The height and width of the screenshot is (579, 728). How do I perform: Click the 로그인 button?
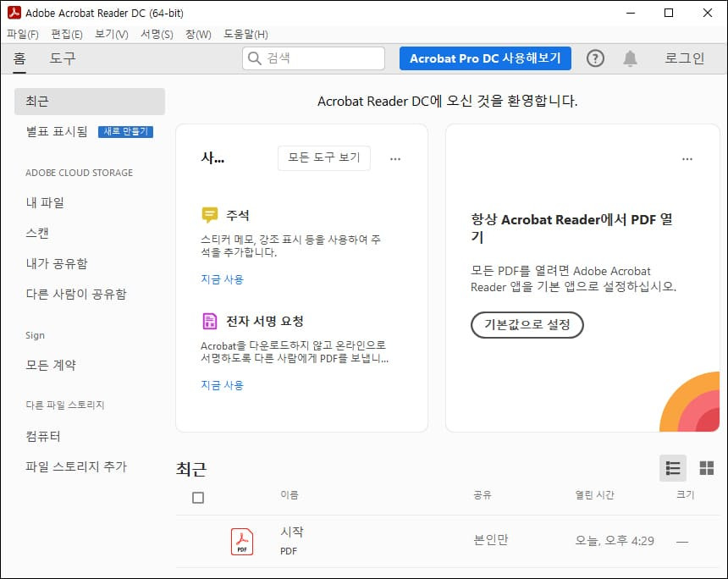click(x=685, y=58)
